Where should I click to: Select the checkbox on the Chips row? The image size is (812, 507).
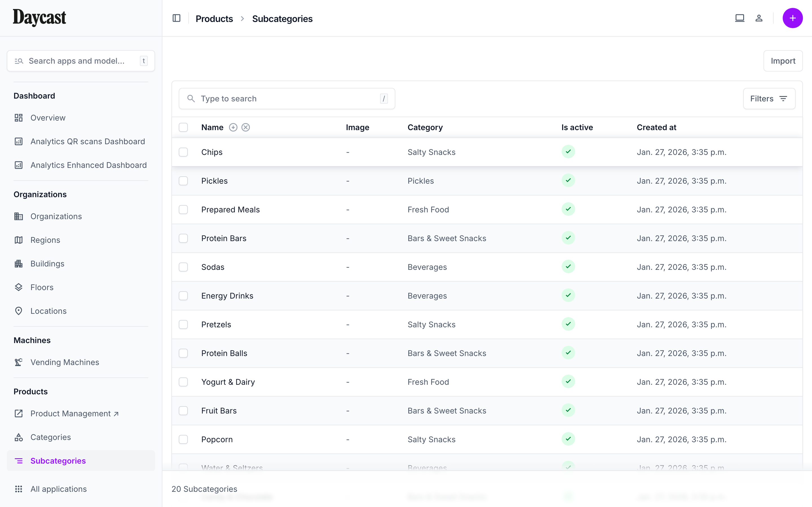(184, 152)
